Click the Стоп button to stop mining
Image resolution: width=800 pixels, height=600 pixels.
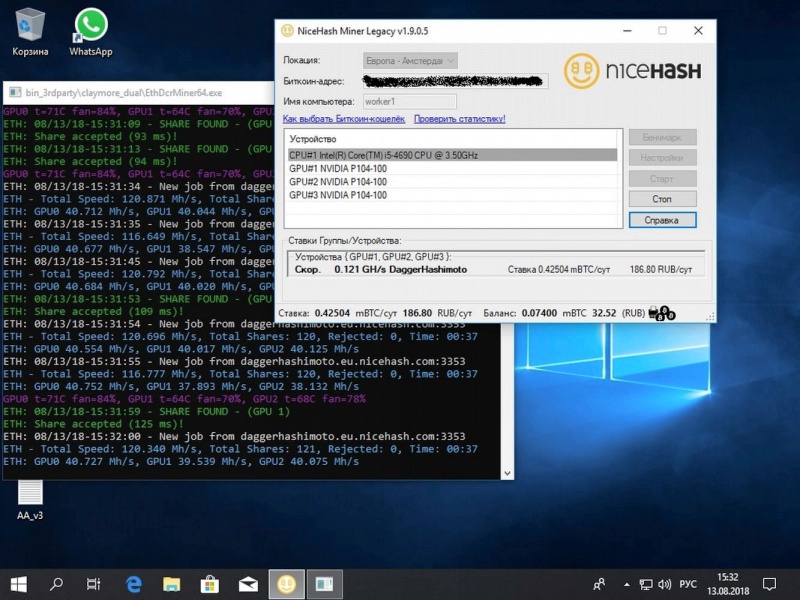click(662, 199)
